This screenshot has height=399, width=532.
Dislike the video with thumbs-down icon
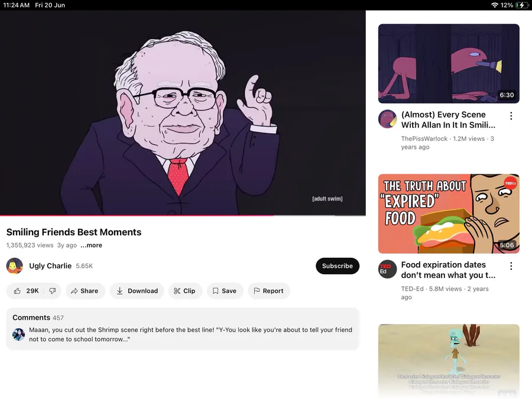[x=53, y=291]
